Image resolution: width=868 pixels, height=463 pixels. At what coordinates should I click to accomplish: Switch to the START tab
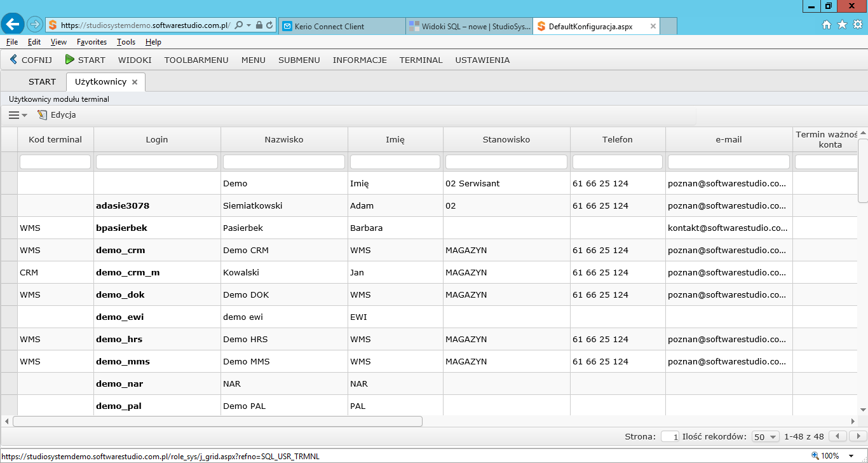43,81
